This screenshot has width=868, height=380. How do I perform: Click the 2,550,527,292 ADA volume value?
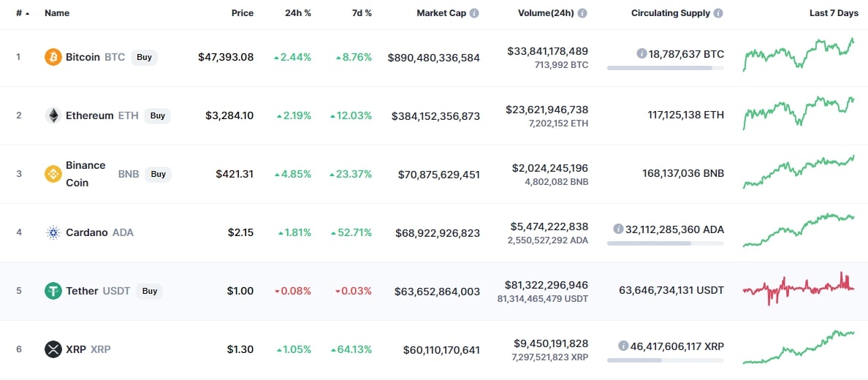point(548,240)
